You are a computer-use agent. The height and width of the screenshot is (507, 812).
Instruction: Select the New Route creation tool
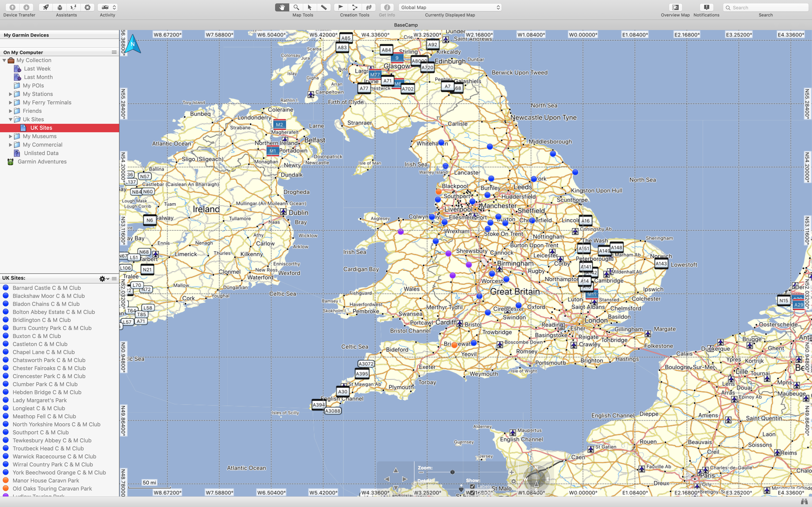(355, 7)
